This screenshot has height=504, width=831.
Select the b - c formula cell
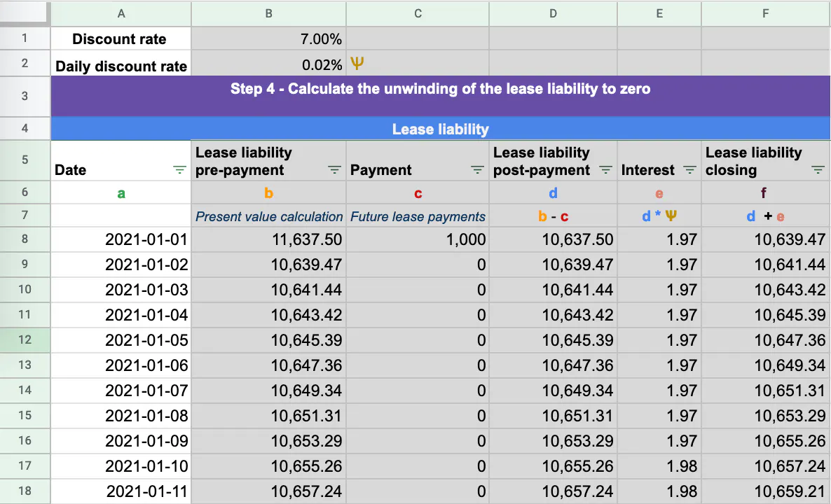554,216
